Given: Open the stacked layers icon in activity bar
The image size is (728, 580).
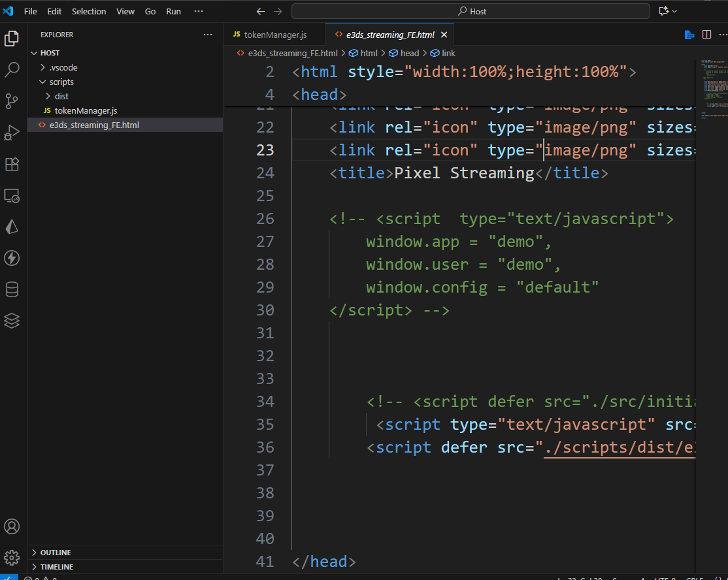Looking at the screenshot, I should point(12,321).
